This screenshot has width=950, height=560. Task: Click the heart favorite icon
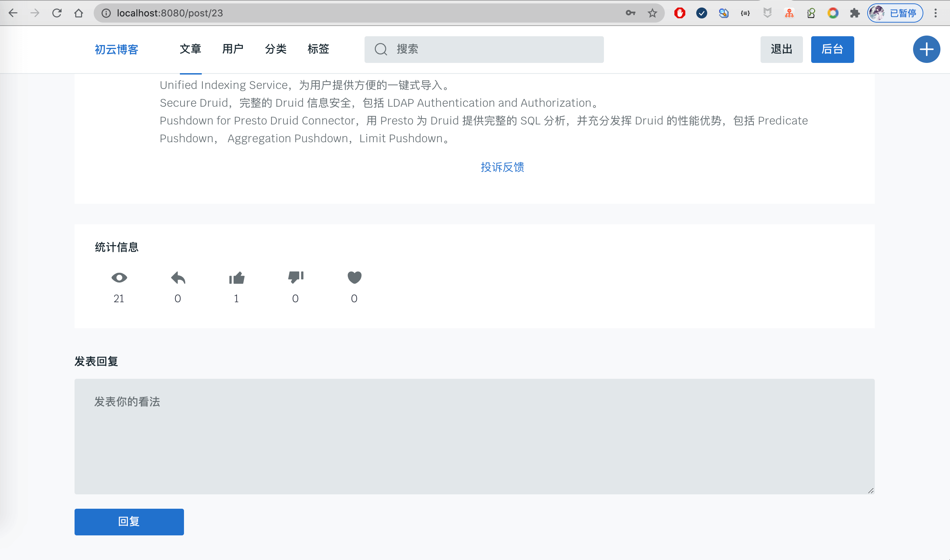click(354, 277)
